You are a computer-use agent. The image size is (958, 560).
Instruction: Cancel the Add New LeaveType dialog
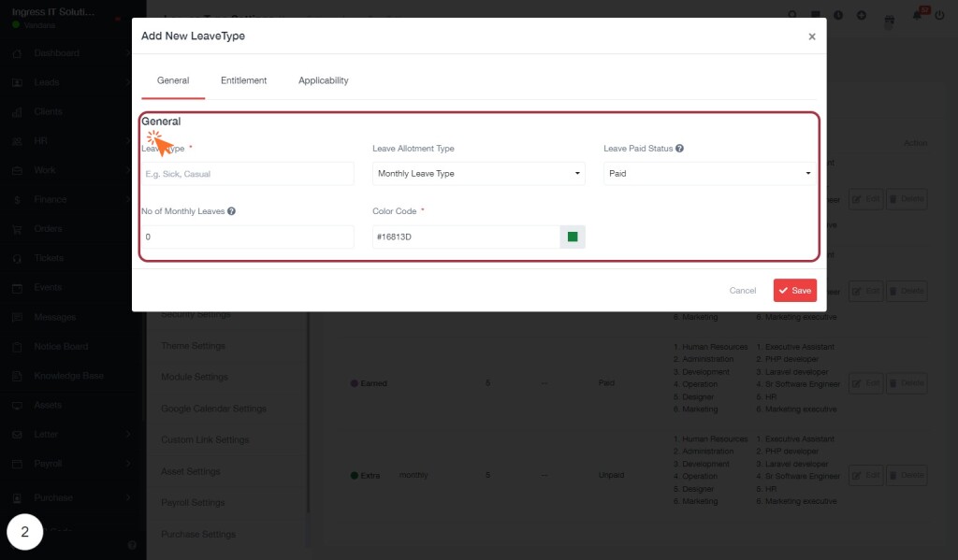[x=742, y=291]
